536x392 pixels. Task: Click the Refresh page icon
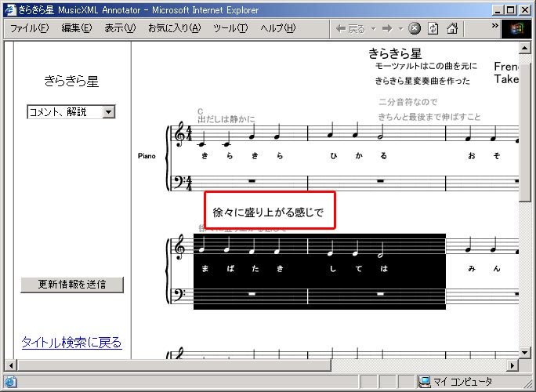point(433,28)
